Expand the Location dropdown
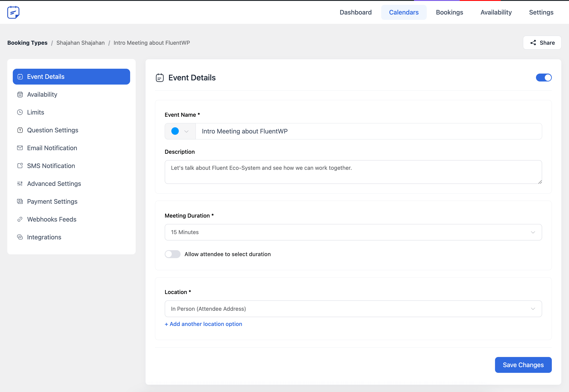 click(x=353, y=309)
